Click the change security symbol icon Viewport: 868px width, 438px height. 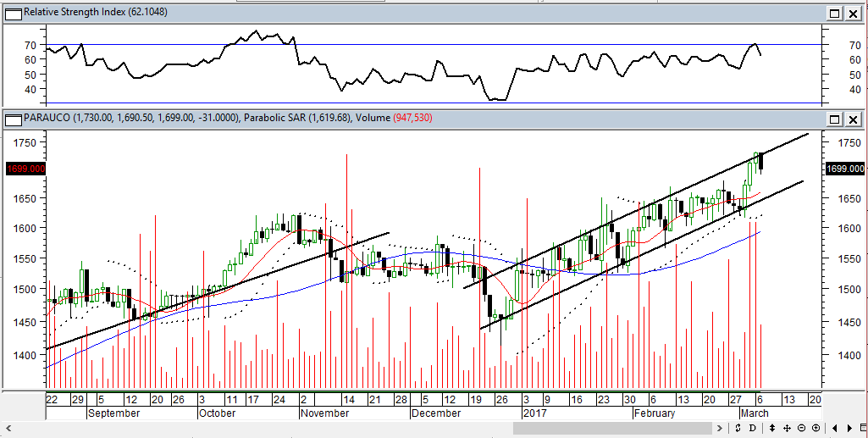point(738,428)
